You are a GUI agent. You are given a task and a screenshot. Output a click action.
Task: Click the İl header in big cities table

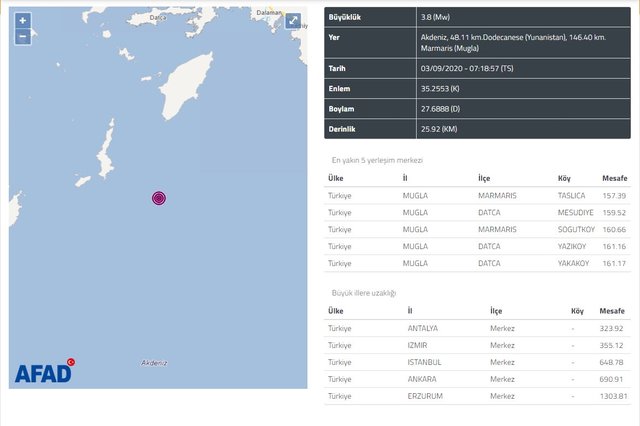pos(411,311)
